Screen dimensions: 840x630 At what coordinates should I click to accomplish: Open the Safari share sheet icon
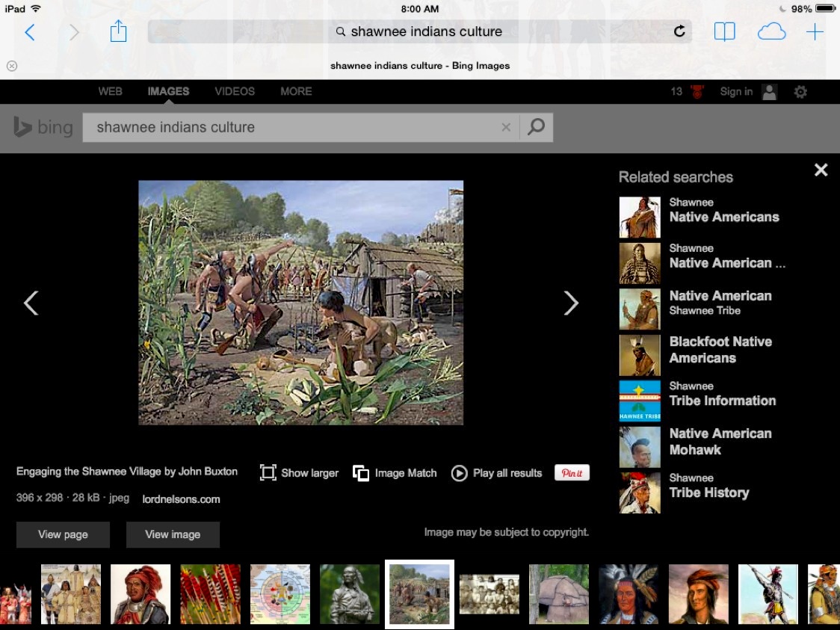[x=118, y=31]
